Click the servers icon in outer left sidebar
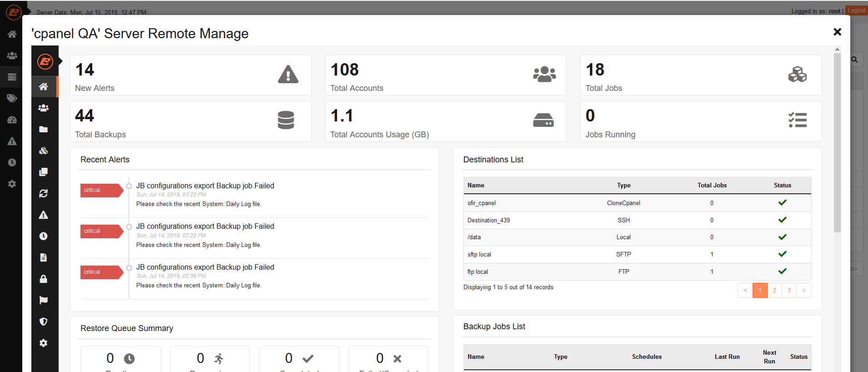Image resolution: width=868 pixels, height=372 pixels. click(x=12, y=77)
